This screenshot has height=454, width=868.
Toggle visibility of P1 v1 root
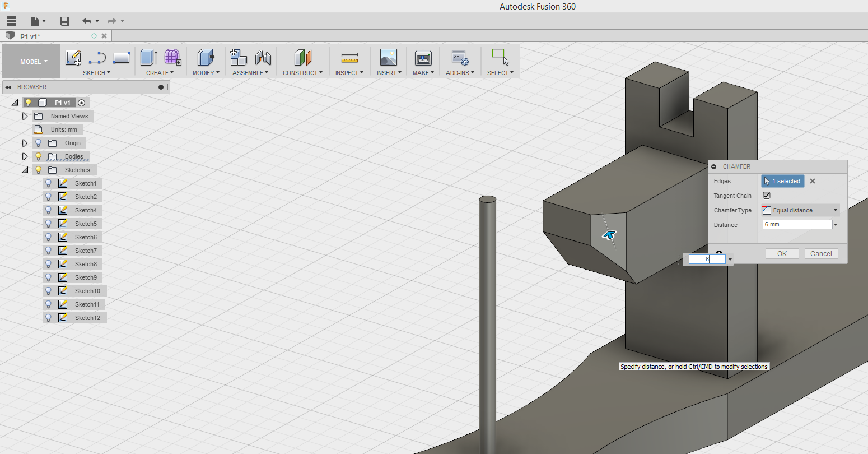pyautogui.click(x=29, y=103)
